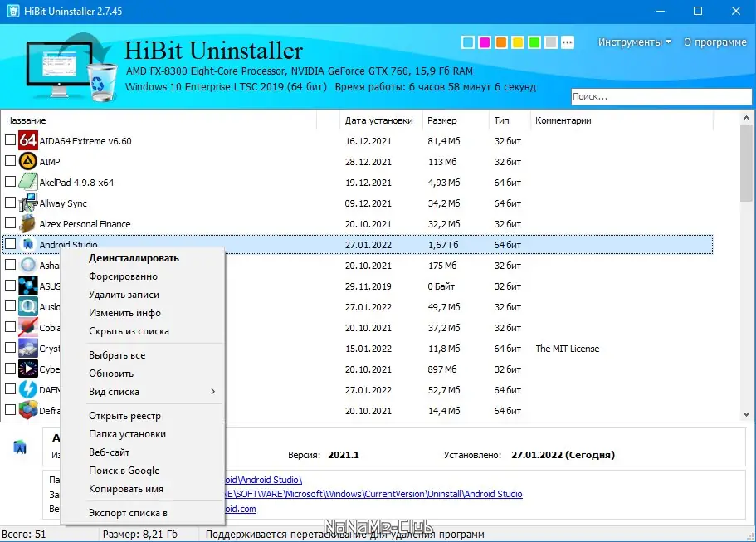Pick the orange theme swatch
756x542 pixels.
(501, 42)
